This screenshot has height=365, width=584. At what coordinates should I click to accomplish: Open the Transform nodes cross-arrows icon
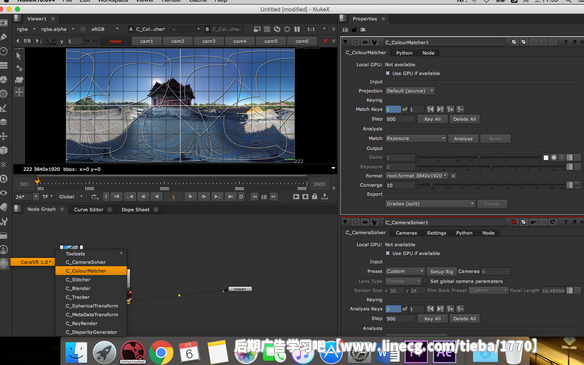click(4, 136)
